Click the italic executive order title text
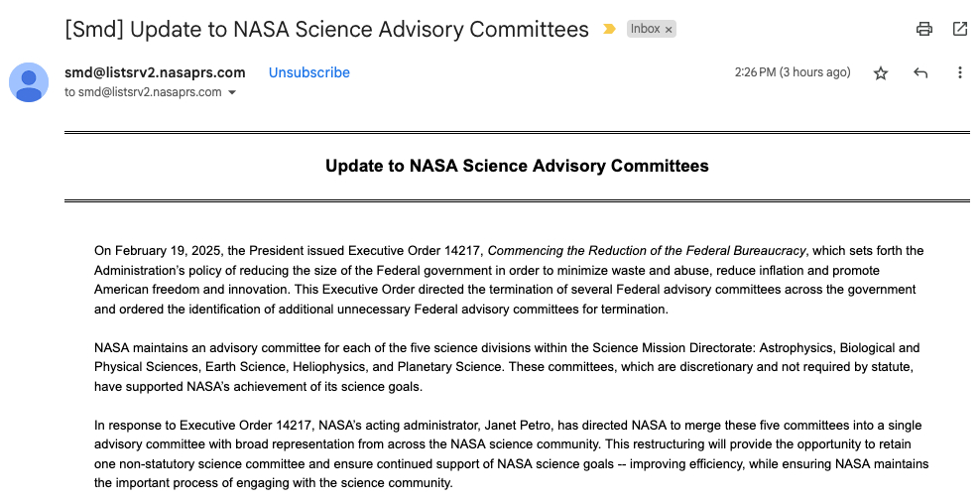The image size is (980, 501). 647,251
